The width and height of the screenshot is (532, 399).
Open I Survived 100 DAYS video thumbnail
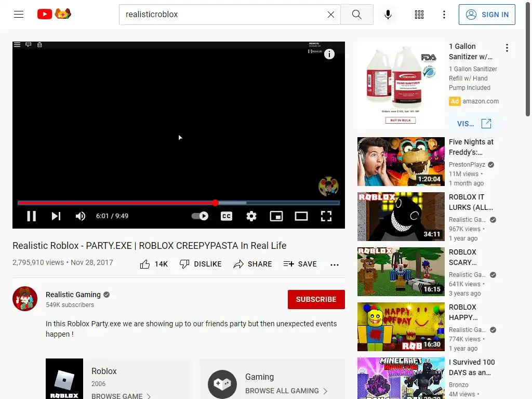click(401, 378)
